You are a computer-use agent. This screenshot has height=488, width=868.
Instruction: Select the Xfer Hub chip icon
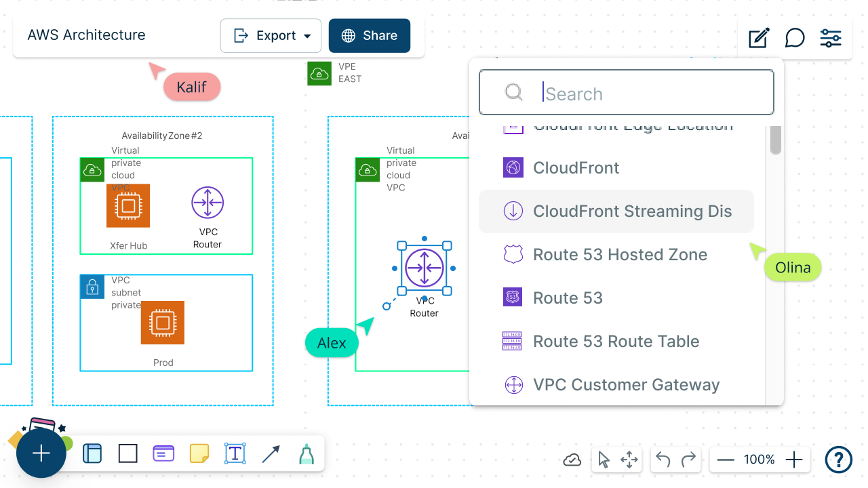(x=128, y=205)
